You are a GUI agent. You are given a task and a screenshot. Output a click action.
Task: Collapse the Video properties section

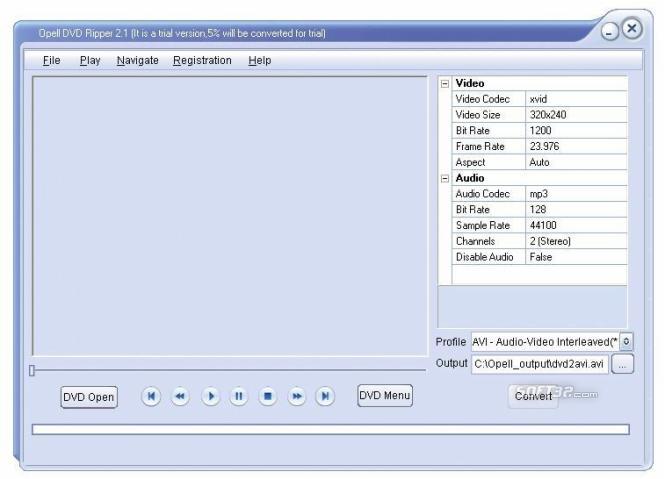[x=445, y=84]
